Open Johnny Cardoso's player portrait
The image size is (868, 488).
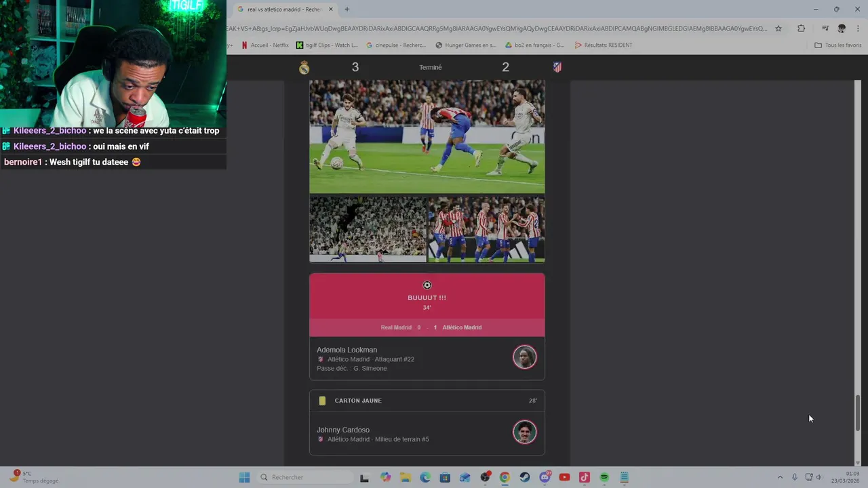(x=524, y=432)
